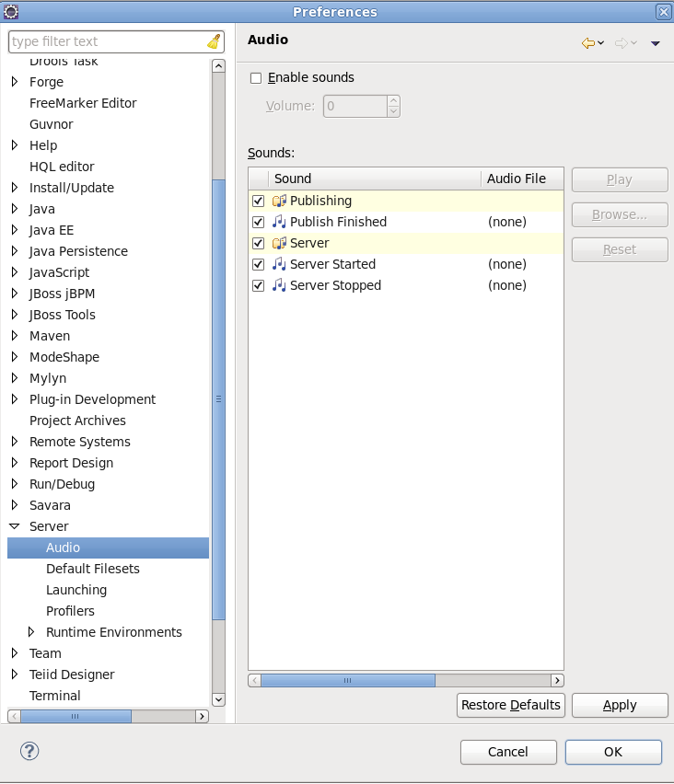Click the broom clear-filter icon
Screen dimensions: 674x784
[x=214, y=41]
